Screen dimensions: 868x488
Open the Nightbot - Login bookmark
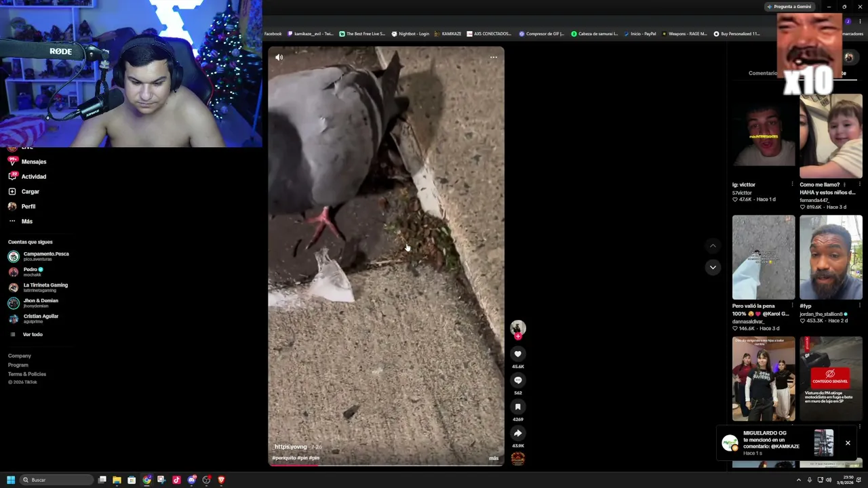coord(411,34)
